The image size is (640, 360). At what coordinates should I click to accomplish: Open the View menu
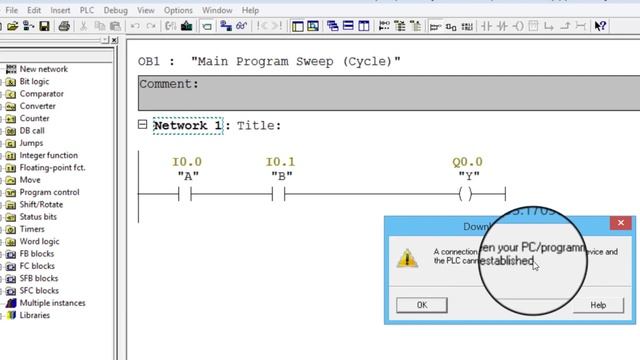tap(146, 10)
